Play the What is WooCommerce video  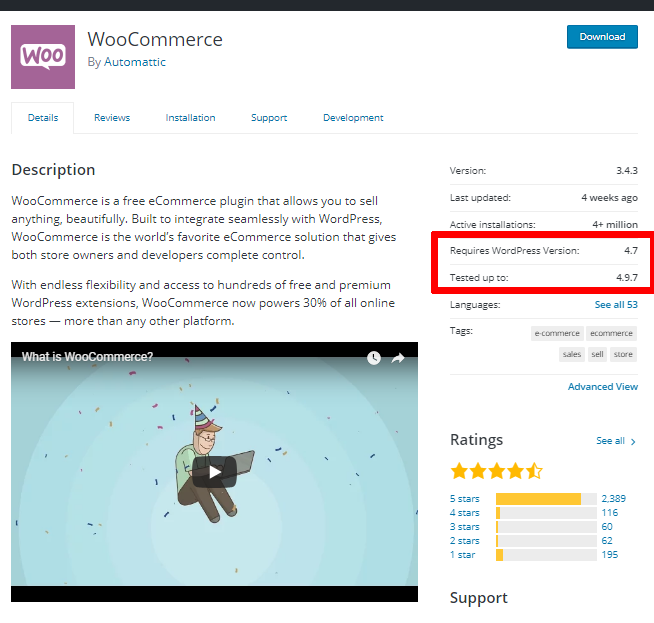214,471
